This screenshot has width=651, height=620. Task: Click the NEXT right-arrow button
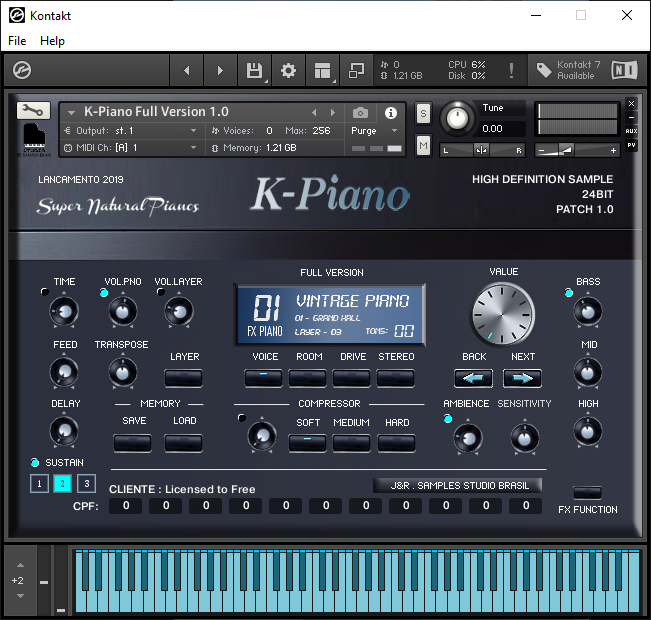pyautogui.click(x=522, y=378)
